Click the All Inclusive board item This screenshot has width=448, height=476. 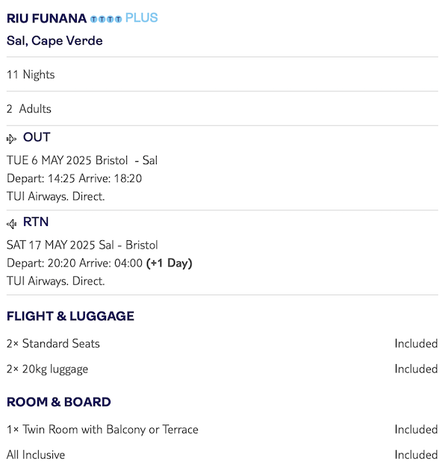(x=36, y=454)
